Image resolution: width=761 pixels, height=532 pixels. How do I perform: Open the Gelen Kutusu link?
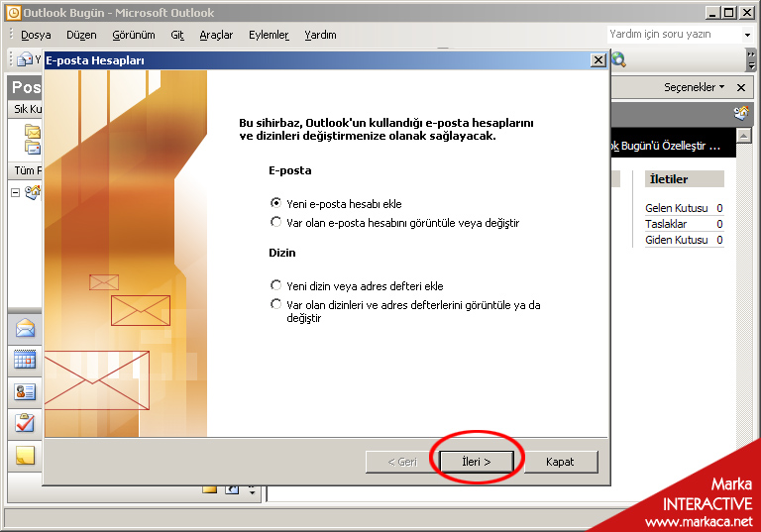[677, 208]
